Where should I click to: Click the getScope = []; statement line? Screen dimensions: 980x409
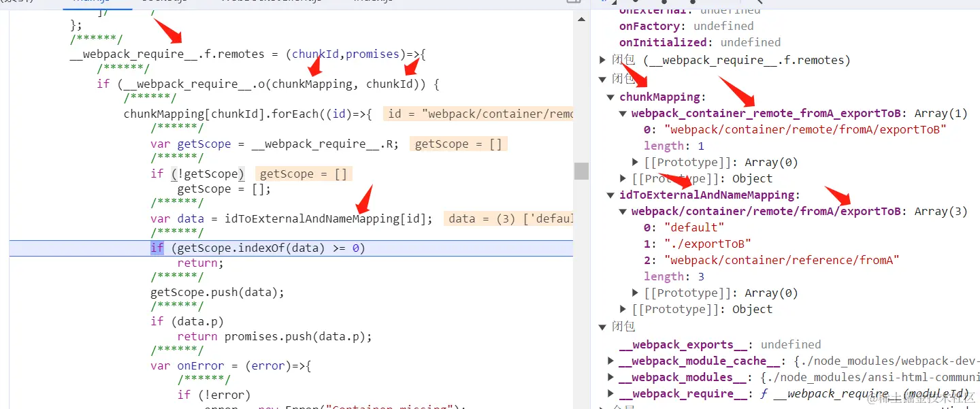[224, 189]
